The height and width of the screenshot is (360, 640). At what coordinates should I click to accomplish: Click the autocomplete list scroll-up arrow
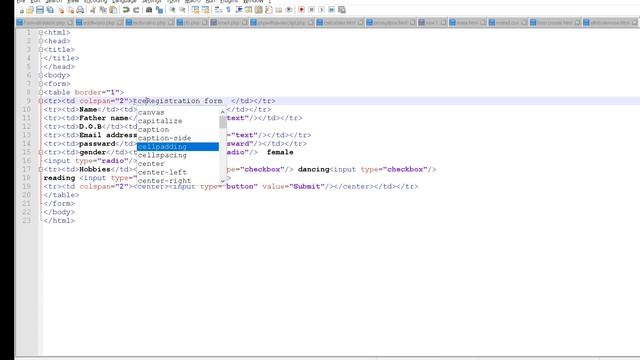click(222, 112)
